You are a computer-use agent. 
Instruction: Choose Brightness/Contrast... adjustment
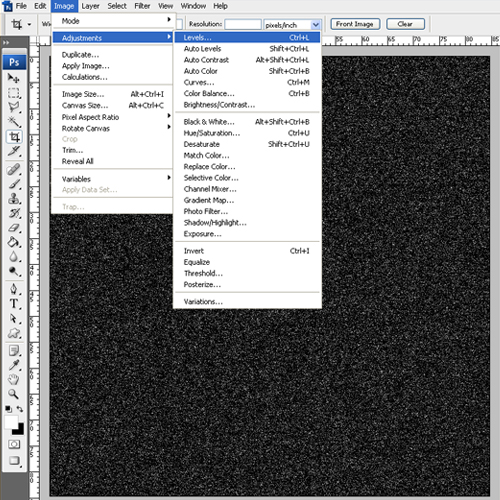click(247, 105)
